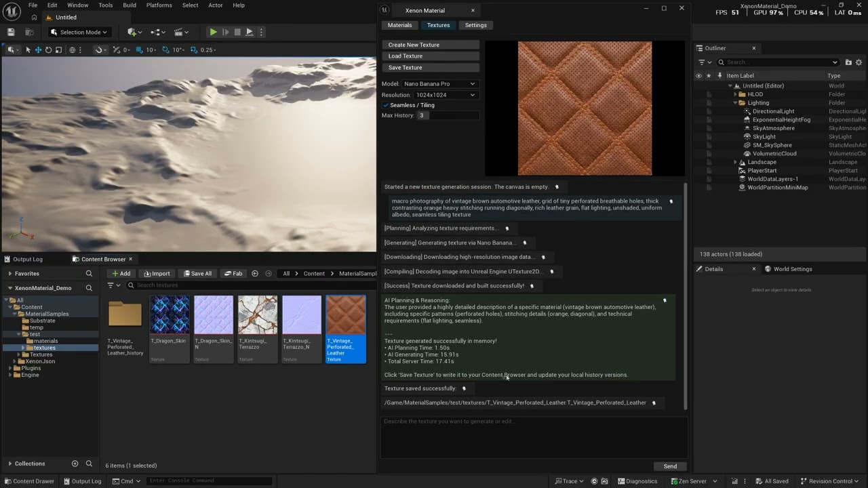The height and width of the screenshot is (488, 868).
Task: Toggle visibility eye column in Outliner header
Action: 698,75
